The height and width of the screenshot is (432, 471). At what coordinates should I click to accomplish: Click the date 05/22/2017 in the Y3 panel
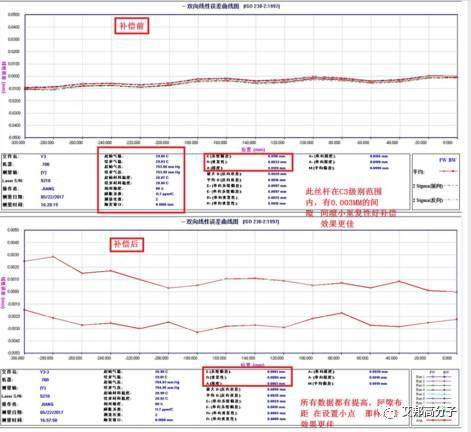52,197
